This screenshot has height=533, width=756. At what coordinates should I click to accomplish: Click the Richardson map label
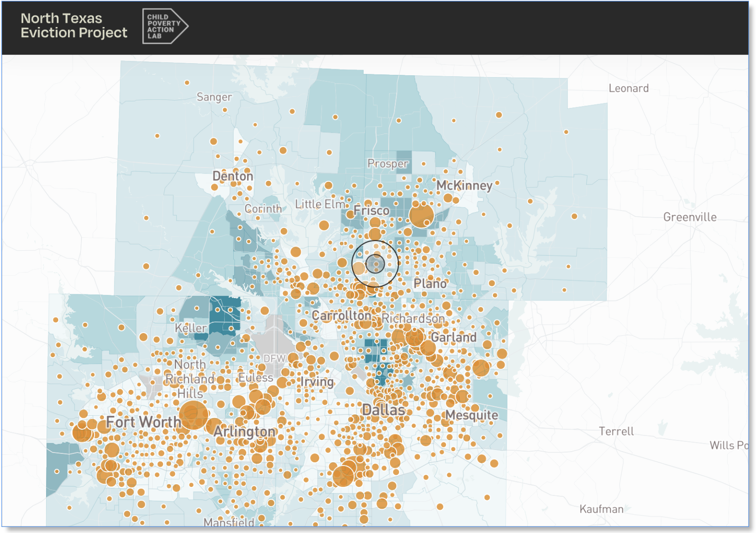(413, 319)
